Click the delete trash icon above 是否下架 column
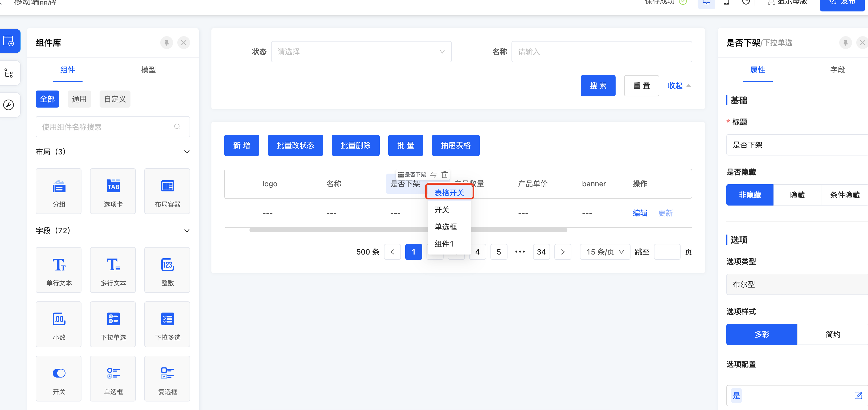 (444, 174)
